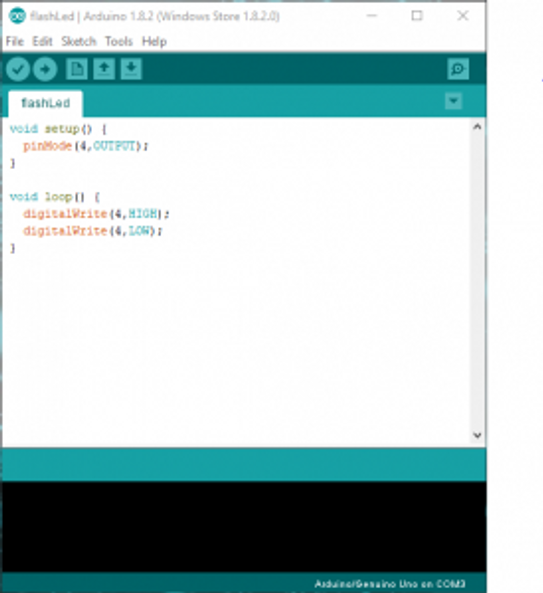The image size is (543, 593).
Task: Click the Arduino logo in title bar
Action: coord(17,16)
